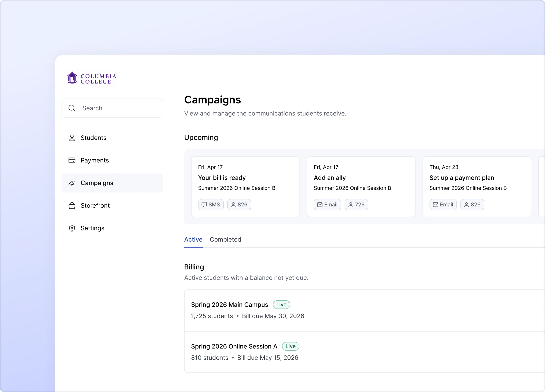Go to Storefront
The width and height of the screenshot is (545, 392).
point(112,206)
